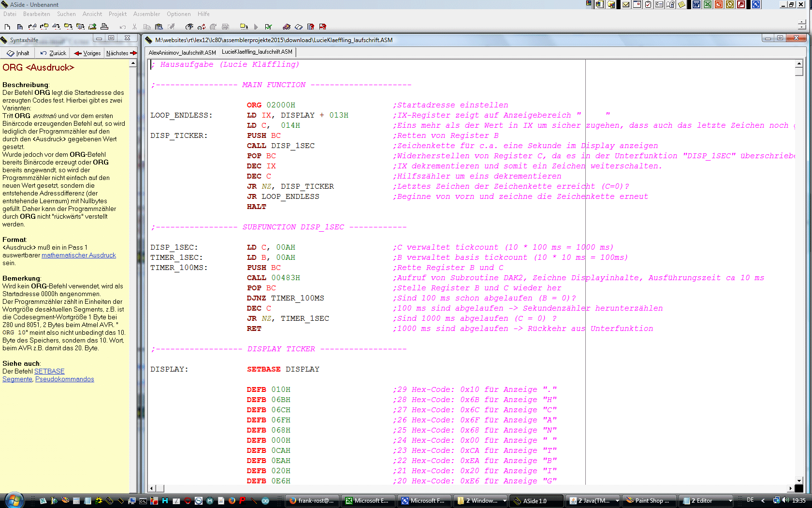Click the red key Access shortcut icon

(741, 4)
